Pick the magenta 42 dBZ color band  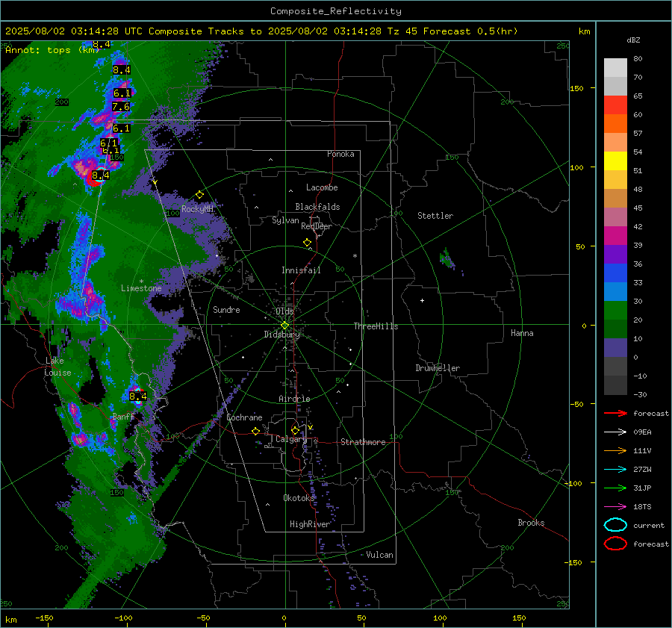[x=615, y=235]
